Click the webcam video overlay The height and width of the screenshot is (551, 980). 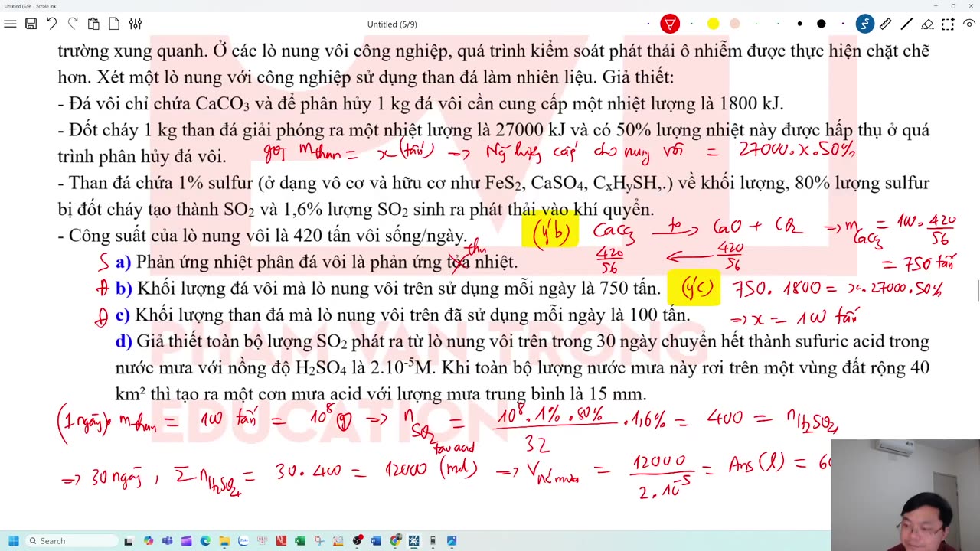(x=905, y=495)
